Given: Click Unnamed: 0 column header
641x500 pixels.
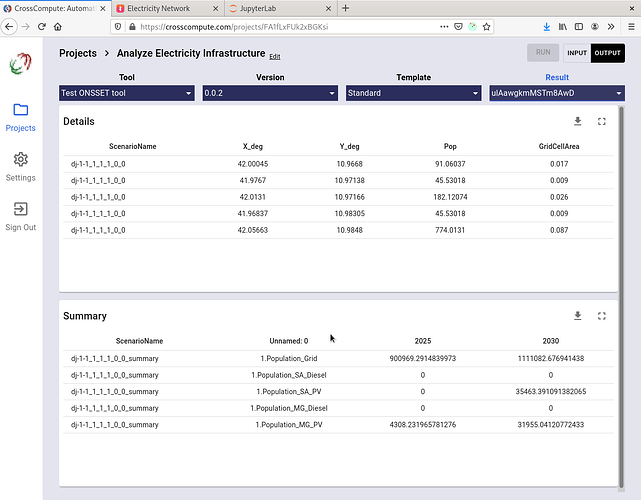Looking at the screenshot, I should click(x=289, y=341).
